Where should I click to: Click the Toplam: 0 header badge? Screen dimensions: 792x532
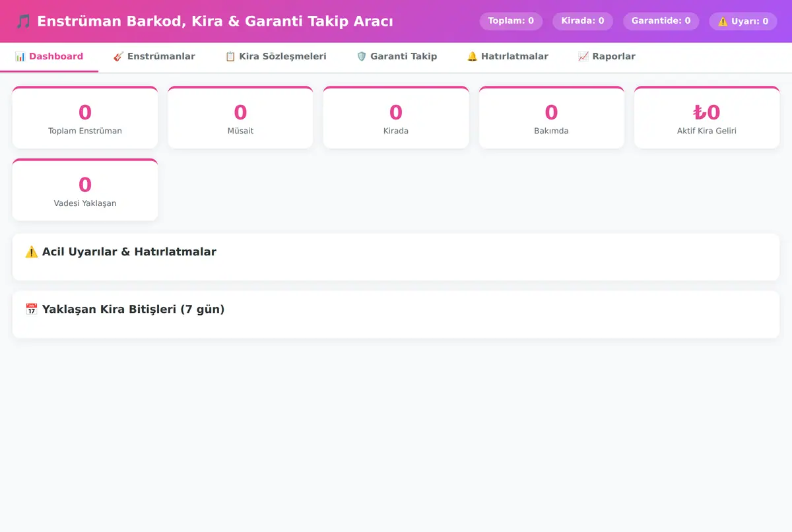(511, 21)
